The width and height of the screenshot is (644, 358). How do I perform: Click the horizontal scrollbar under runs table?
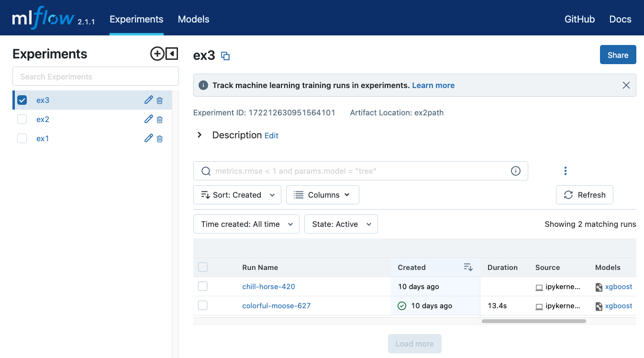pos(533,321)
